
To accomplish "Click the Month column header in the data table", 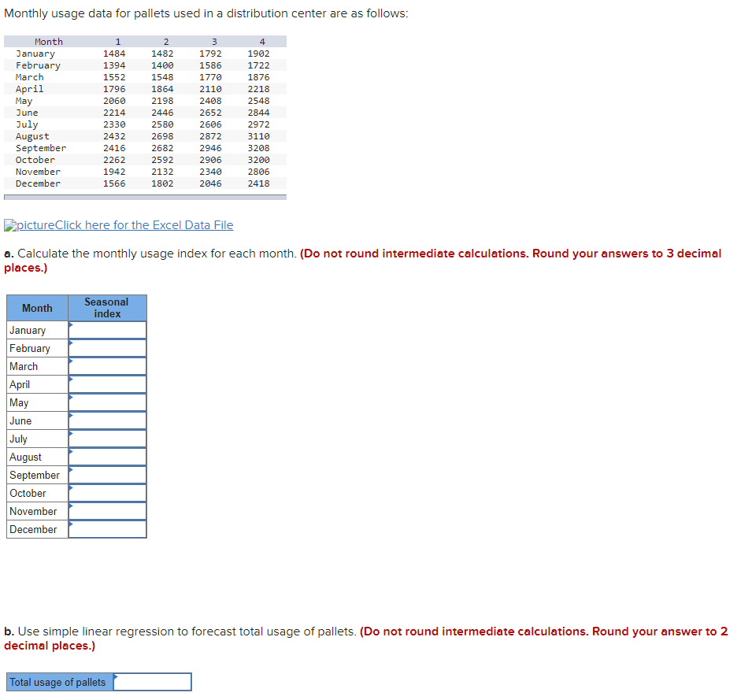I will click(49, 41).
